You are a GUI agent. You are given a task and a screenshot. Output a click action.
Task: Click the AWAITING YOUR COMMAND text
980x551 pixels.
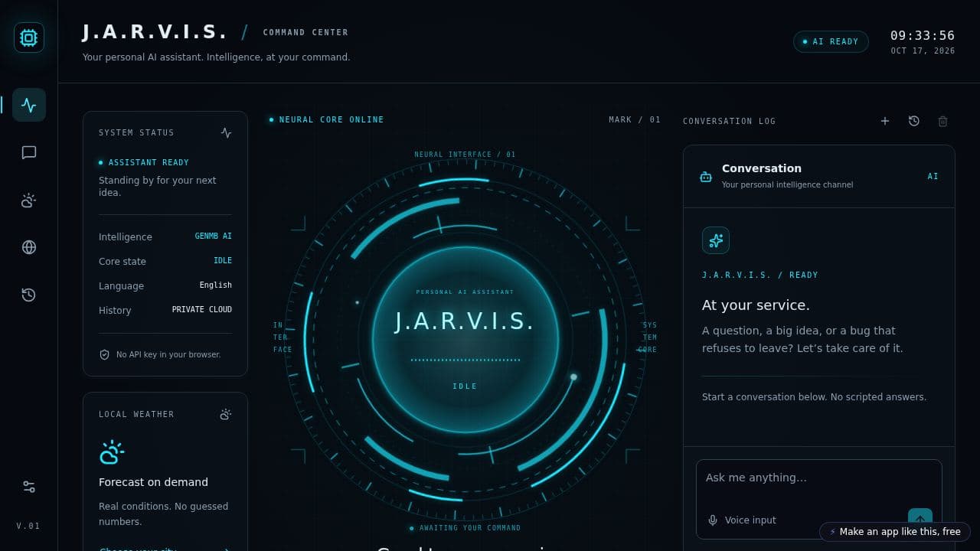(470, 528)
